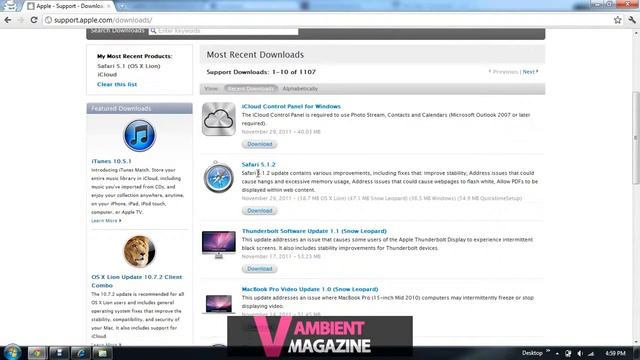Click the iCloud cloud icon
This screenshot has height=360, width=640.
pos(219,119)
